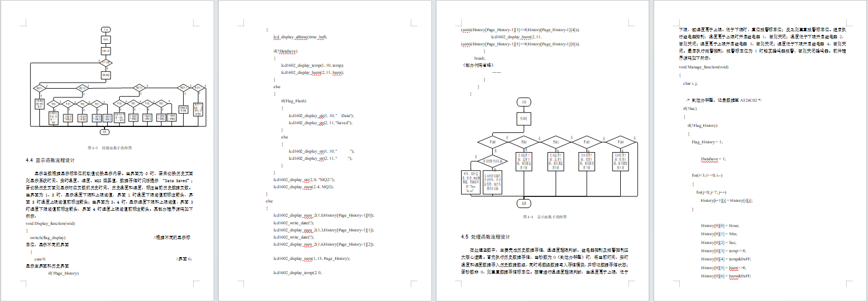Click the break; statement on third page
The width and height of the screenshot is (868, 302).
click(480, 58)
